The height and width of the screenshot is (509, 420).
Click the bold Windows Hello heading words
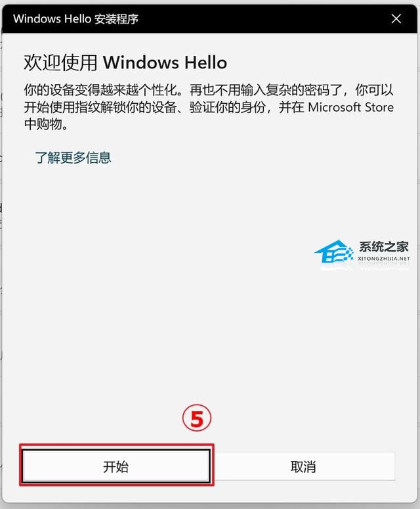(x=165, y=62)
